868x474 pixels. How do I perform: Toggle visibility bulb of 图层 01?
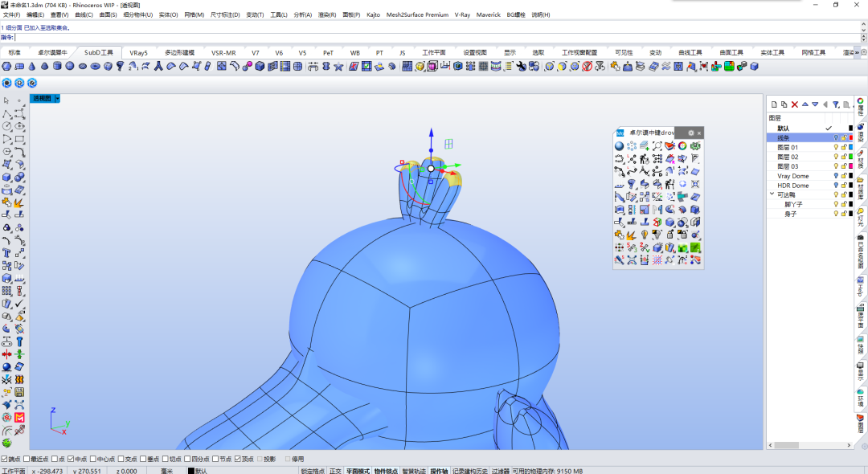[836, 148]
